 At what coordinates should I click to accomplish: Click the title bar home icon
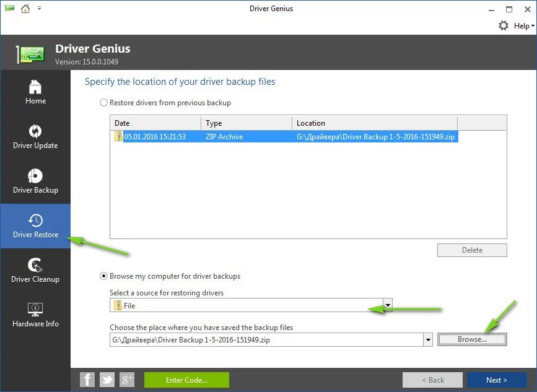click(x=25, y=8)
